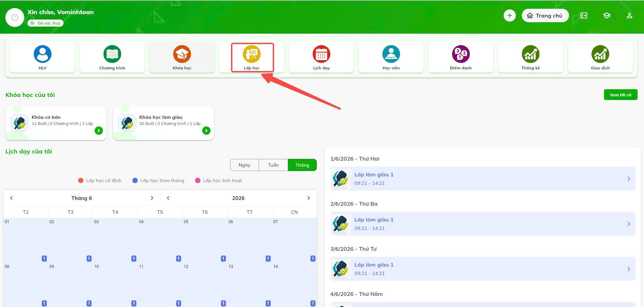Click class thumbnail for 3/6/2026 session

pyautogui.click(x=340, y=269)
